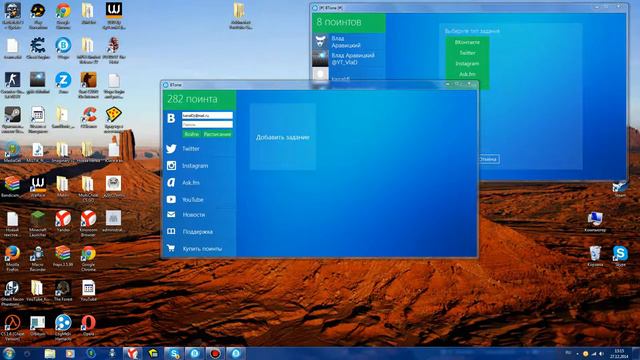Open Yandex browser from the taskbar
The image size is (640, 360).
[x=132, y=353]
